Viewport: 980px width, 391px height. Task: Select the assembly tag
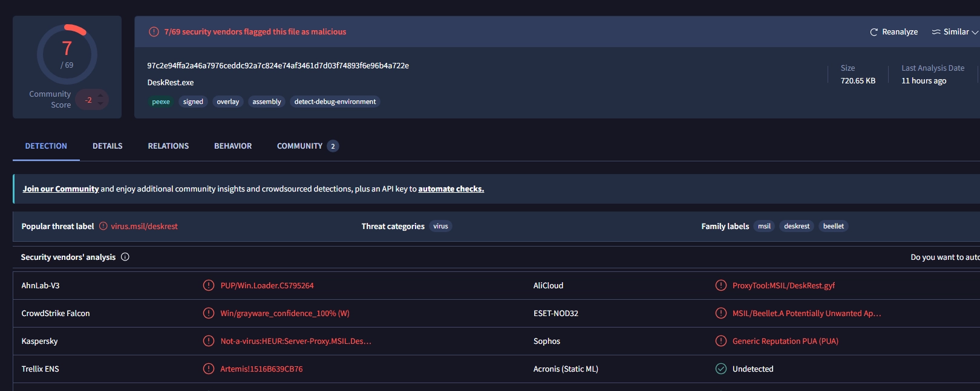click(x=267, y=102)
